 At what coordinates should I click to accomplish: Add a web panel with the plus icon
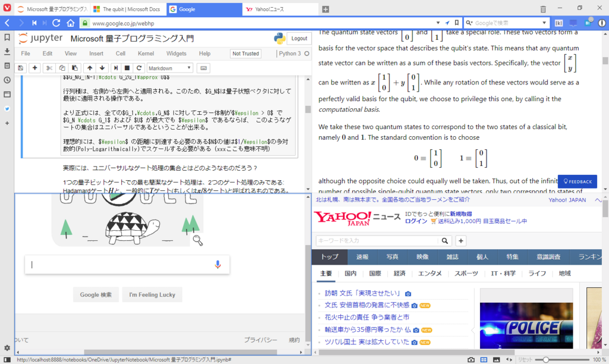7,123
